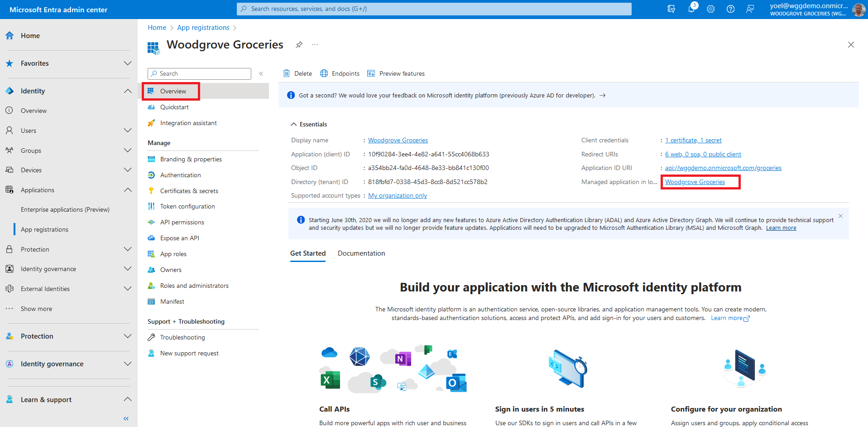Click the notifications bell icon
Screen dimensions: 868x427
coord(691,9)
